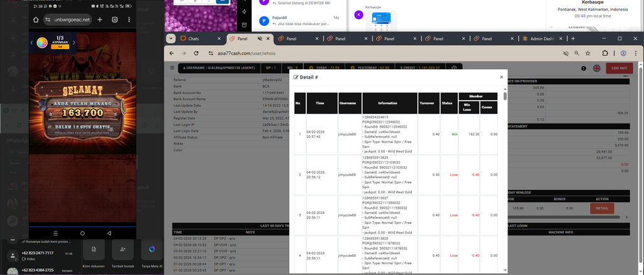Image resolution: width=644 pixels, height=275 pixels.
Task: Click the crossed-eye icon in Chrome address bar
Action: pos(565,53)
